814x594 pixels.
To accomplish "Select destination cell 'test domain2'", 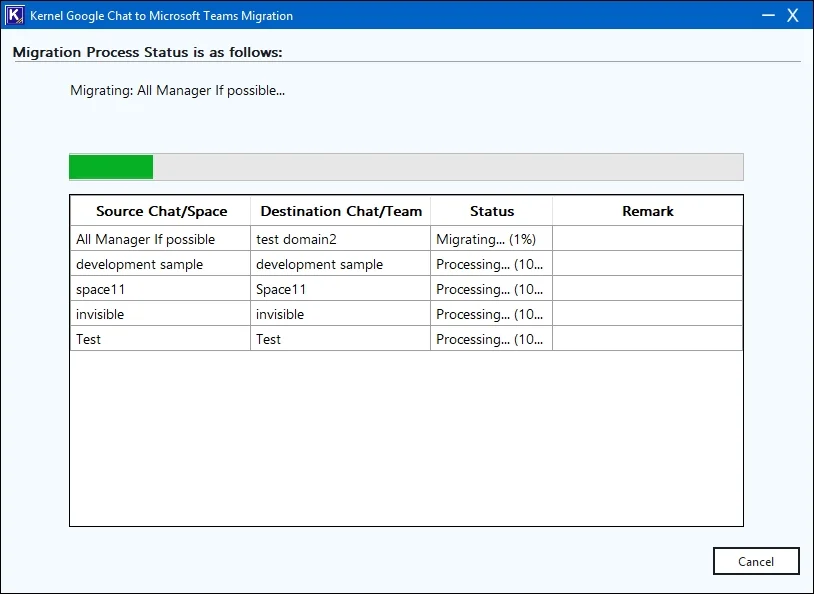I will point(341,239).
